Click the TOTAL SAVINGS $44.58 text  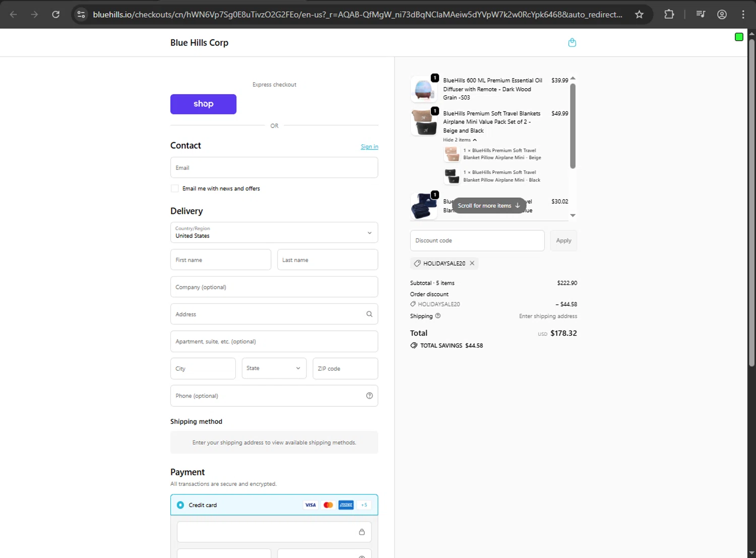(452, 346)
